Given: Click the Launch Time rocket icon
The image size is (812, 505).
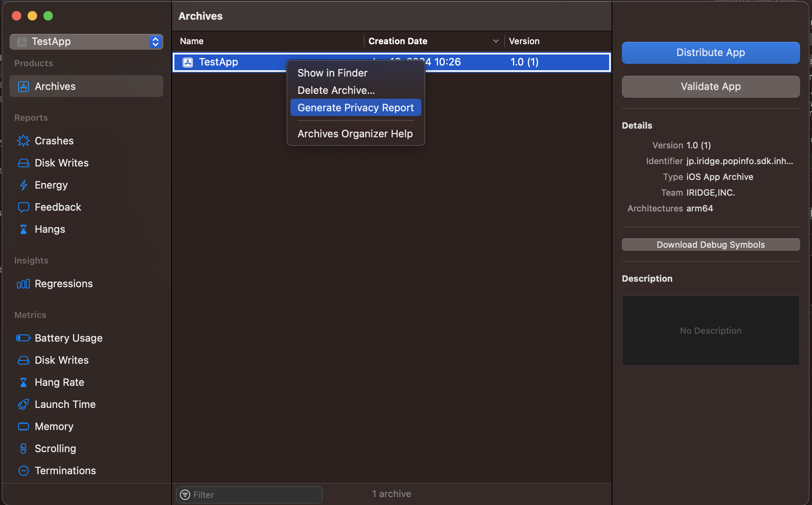Looking at the screenshot, I should pos(23,404).
